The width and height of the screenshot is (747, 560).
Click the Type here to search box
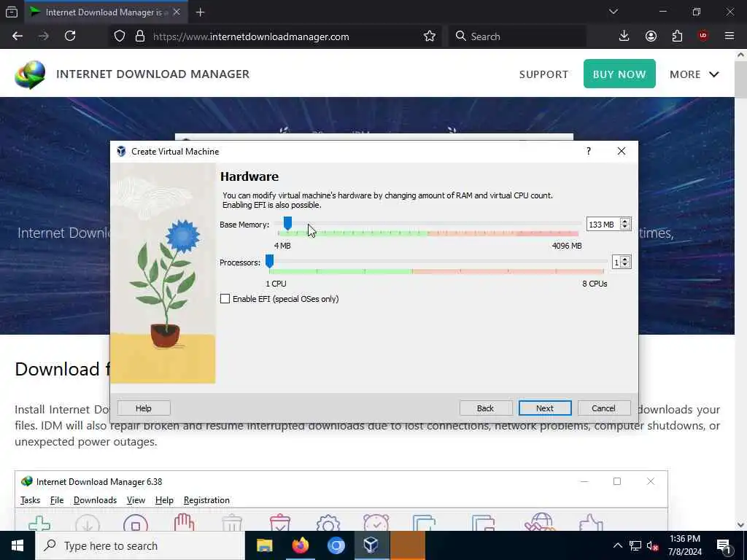pyautogui.click(x=139, y=545)
